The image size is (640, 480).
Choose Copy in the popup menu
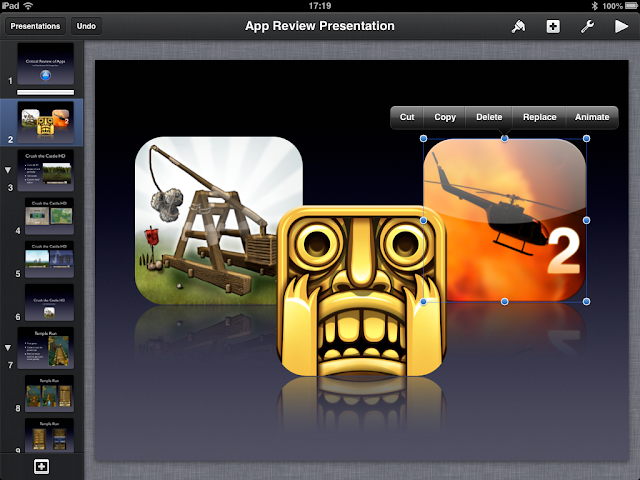[x=444, y=117]
